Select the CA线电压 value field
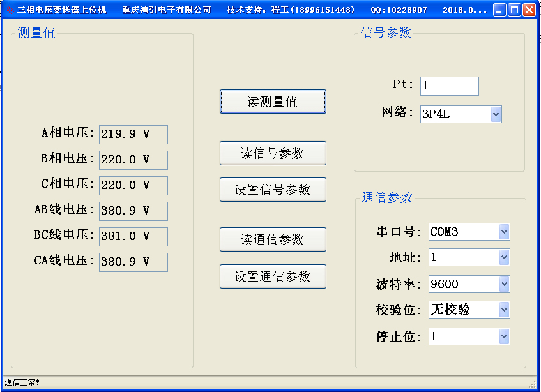 tap(133, 262)
